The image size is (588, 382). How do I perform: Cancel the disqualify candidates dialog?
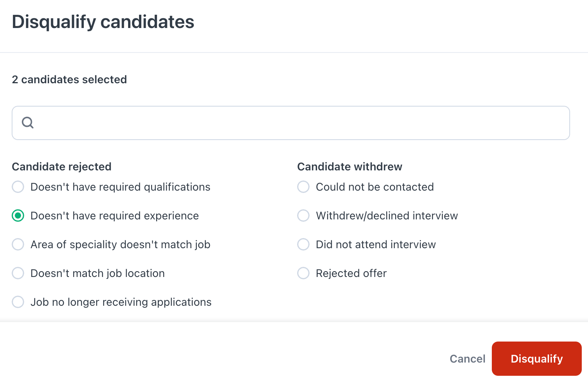click(467, 359)
